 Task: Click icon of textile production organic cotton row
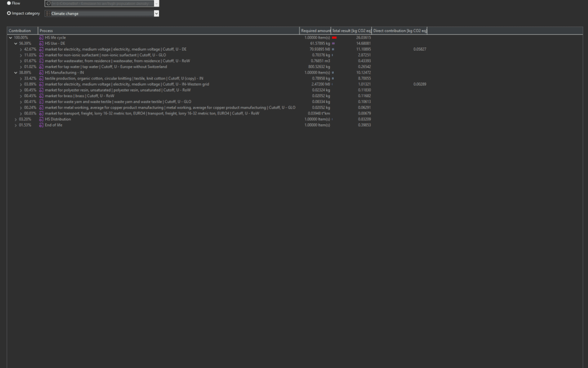coord(41,79)
